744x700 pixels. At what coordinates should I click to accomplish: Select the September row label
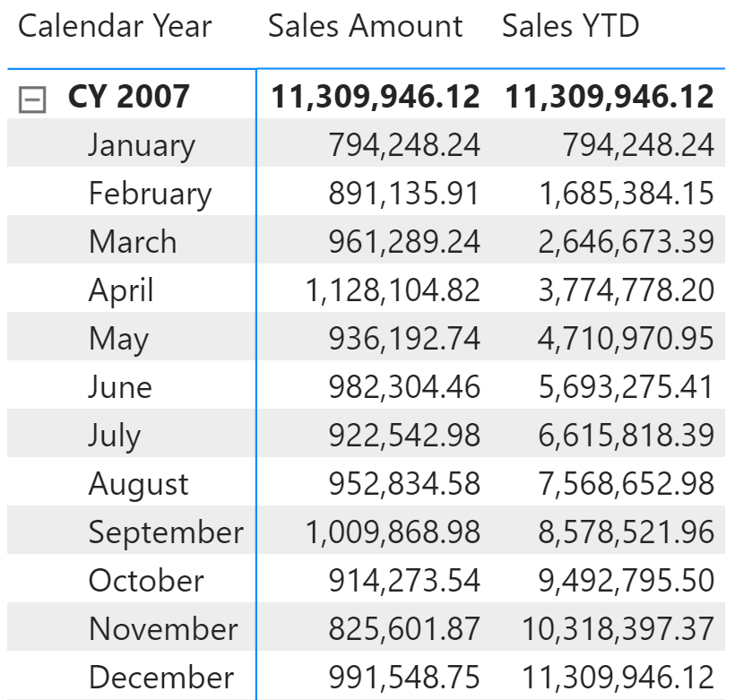pos(166,532)
